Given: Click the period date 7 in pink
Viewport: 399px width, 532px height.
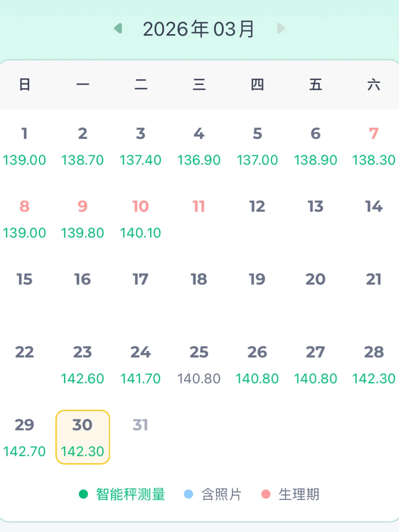Looking at the screenshot, I should [x=374, y=134].
